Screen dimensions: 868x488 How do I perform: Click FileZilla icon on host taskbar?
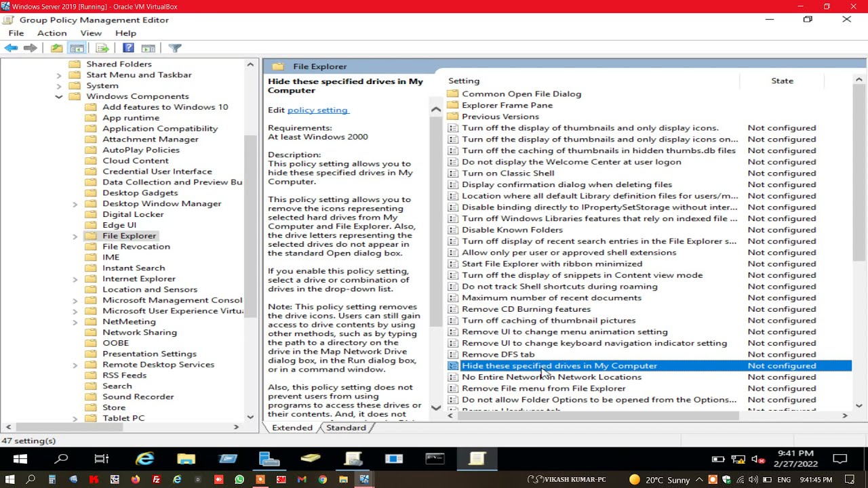pos(157,480)
